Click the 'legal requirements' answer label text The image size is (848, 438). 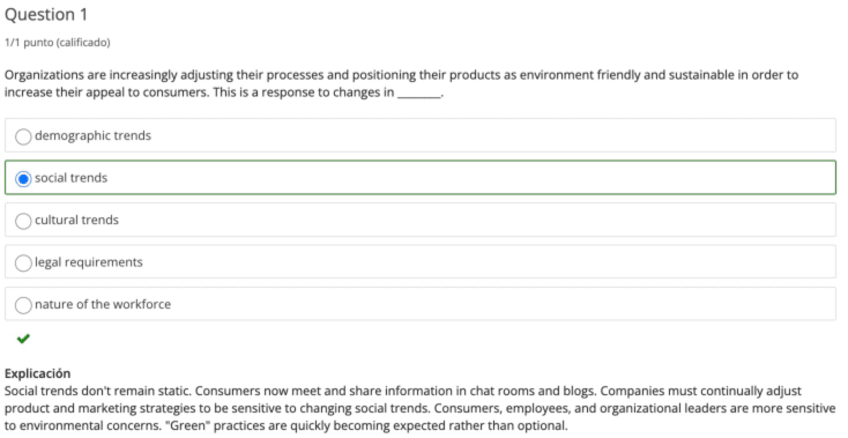(89, 262)
